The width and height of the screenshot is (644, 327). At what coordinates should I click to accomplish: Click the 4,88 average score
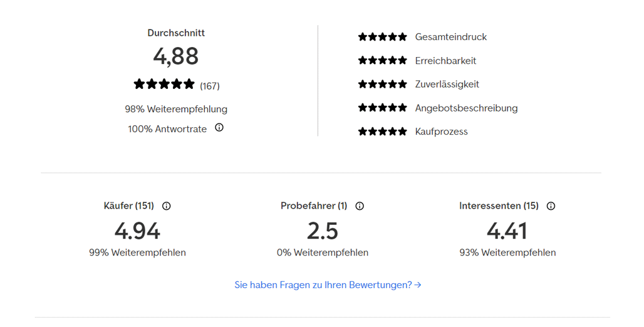point(176,56)
